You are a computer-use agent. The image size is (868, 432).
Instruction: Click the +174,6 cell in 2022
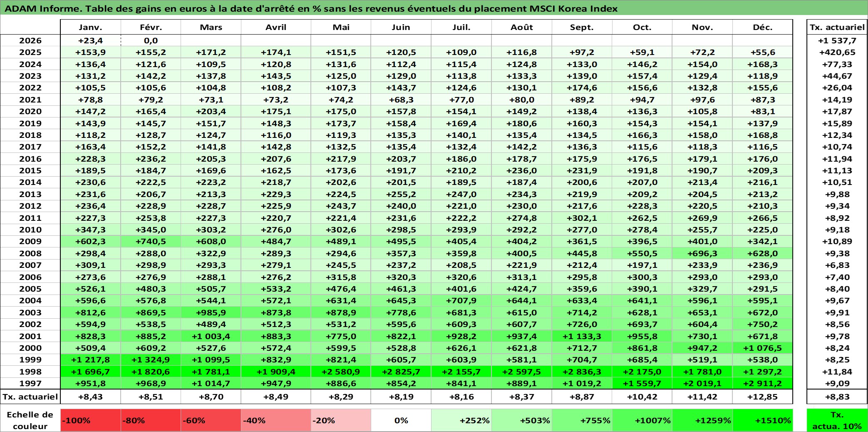point(582,87)
